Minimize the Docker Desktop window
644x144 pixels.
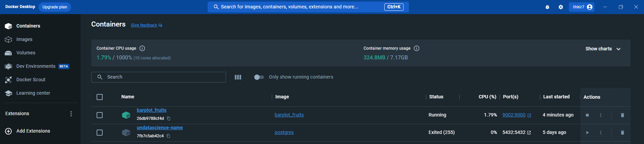605,7
